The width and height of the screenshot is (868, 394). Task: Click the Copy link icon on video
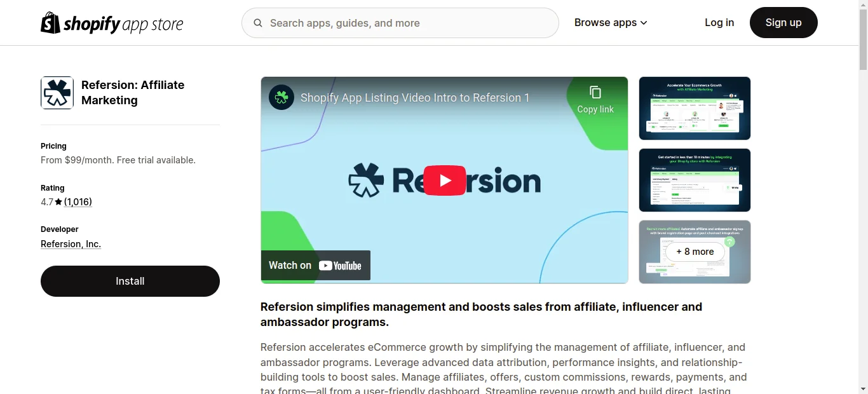click(595, 93)
